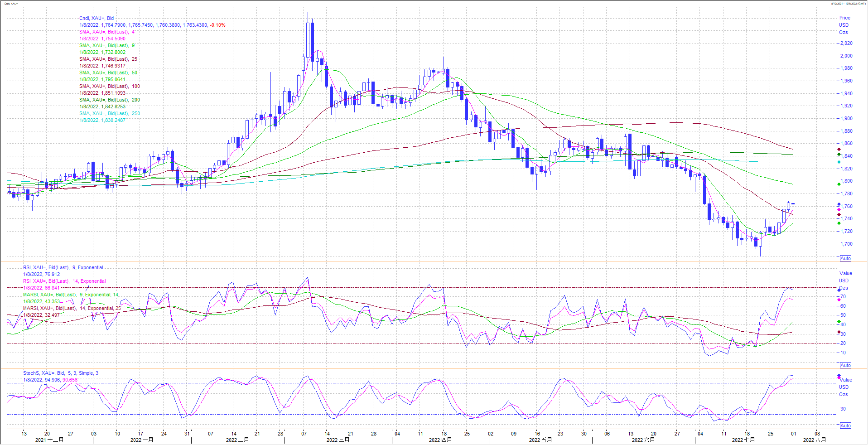The height and width of the screenshot is (445, 868).
Task: Click the '02' date tick in May
Action: pyautogui.click(x=491, y=434)
